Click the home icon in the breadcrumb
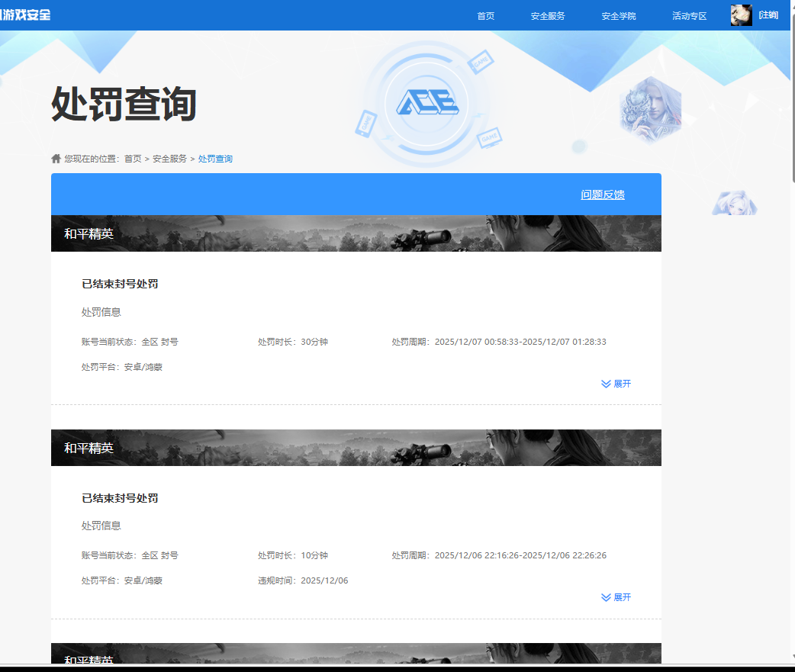This screenshot has width=795, height=672. [x=56, y=158]
